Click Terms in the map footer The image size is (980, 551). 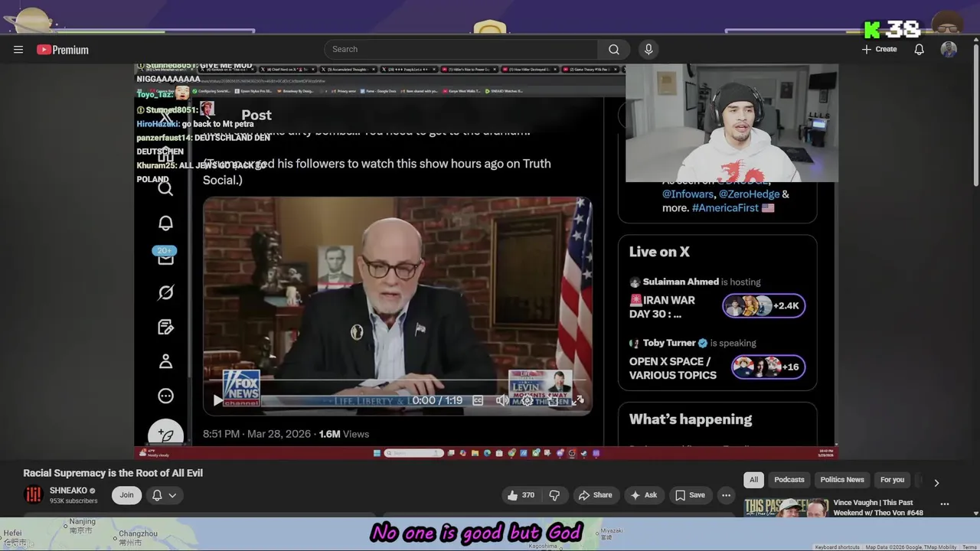pyautogui.click(x=969, y=547)
